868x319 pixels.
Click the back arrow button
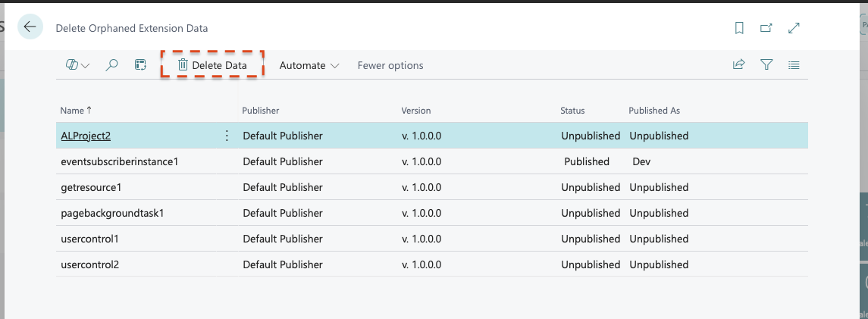30,27
